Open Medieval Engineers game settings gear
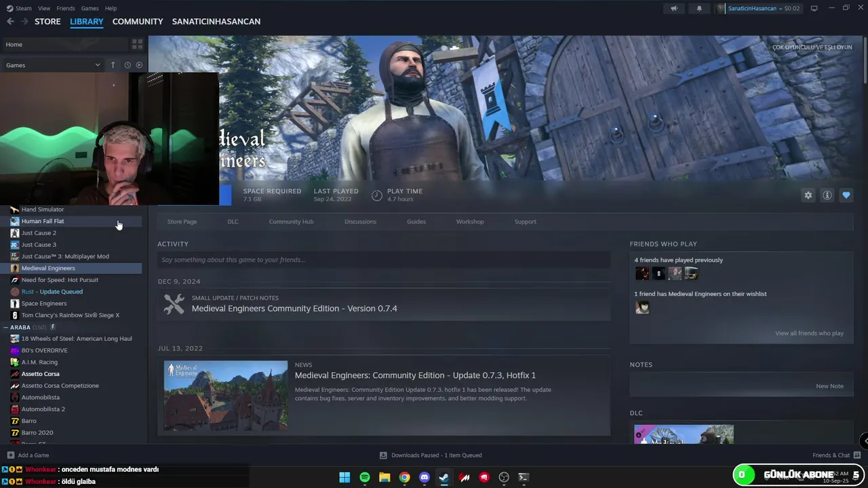Screen dimensions: 868x488 [x=808, y=195]
